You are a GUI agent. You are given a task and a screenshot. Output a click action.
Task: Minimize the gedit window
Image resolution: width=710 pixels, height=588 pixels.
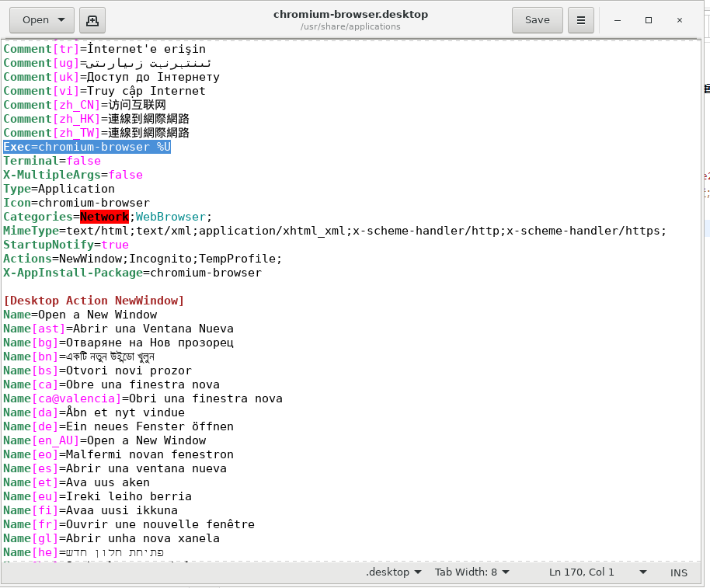[x=618, y=20]
